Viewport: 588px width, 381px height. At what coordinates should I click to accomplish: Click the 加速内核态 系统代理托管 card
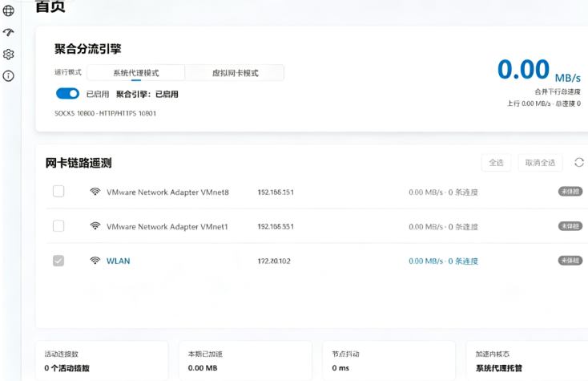click(x=527, y=361)
